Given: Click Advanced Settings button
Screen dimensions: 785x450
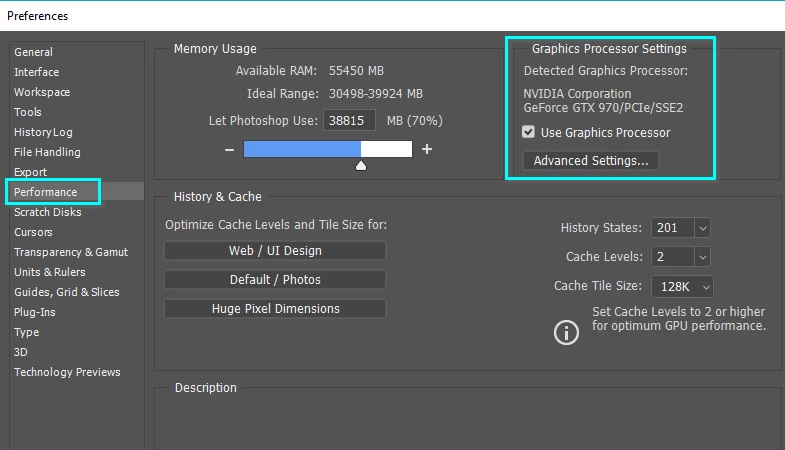Looking at the screenshot, I should click(591, 161).
